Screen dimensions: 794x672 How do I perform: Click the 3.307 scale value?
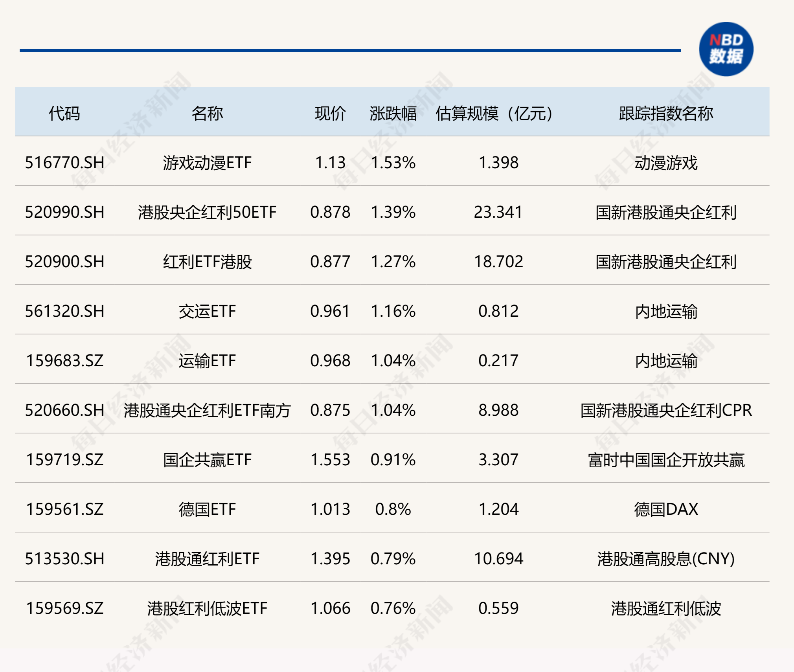click(x=498, y=460)
